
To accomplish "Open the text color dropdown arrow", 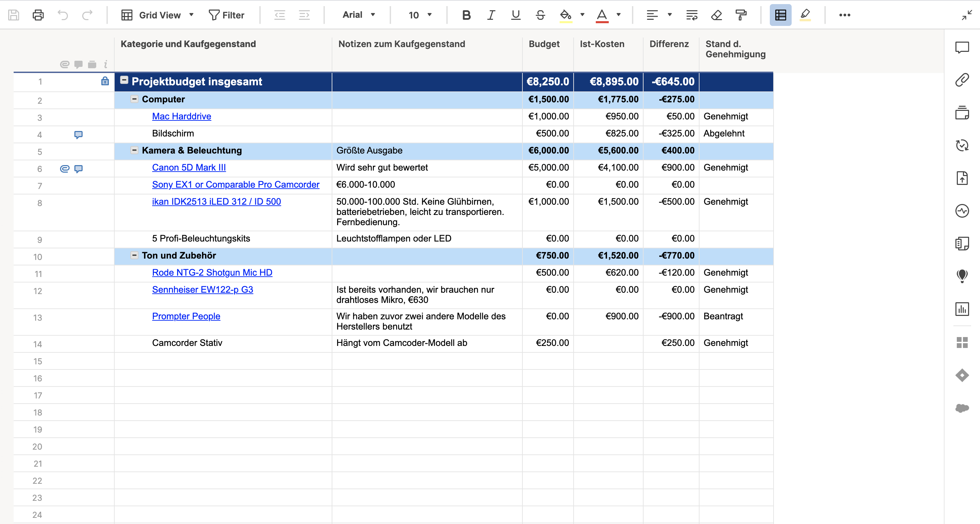I will [x=619, y=15].
